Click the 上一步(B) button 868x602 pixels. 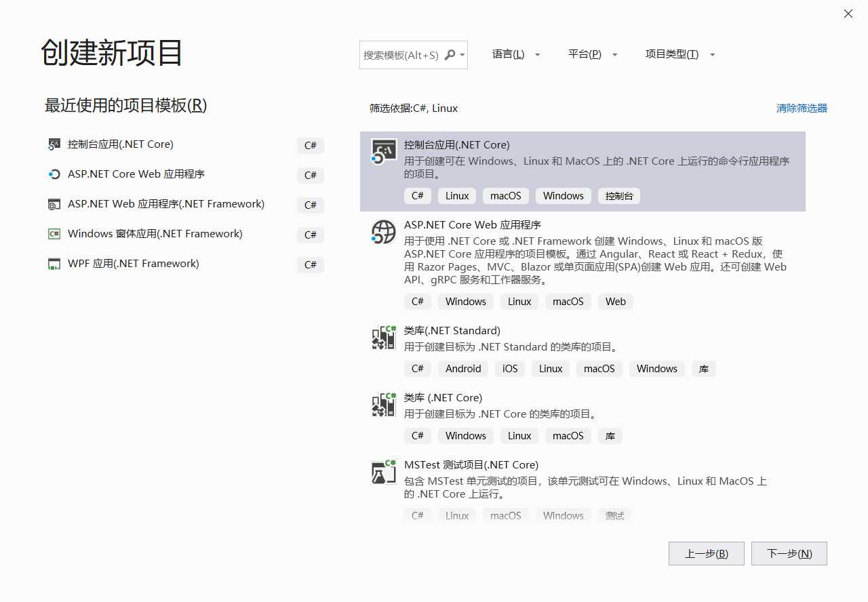click(x=707, y=553)
